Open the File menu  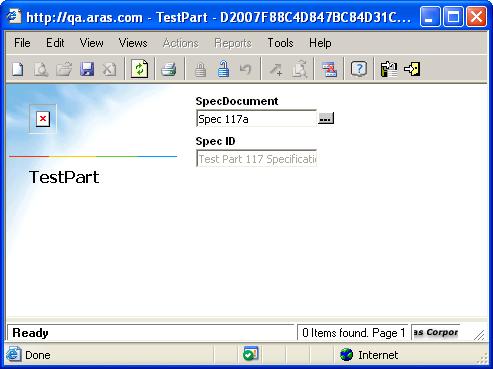click(x=22, y=43)
